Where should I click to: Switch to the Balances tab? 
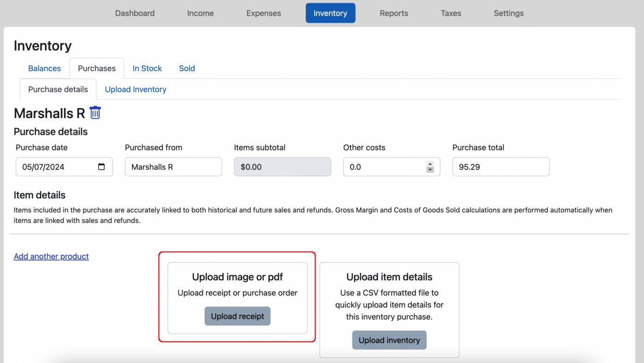[x=44, y=68]
